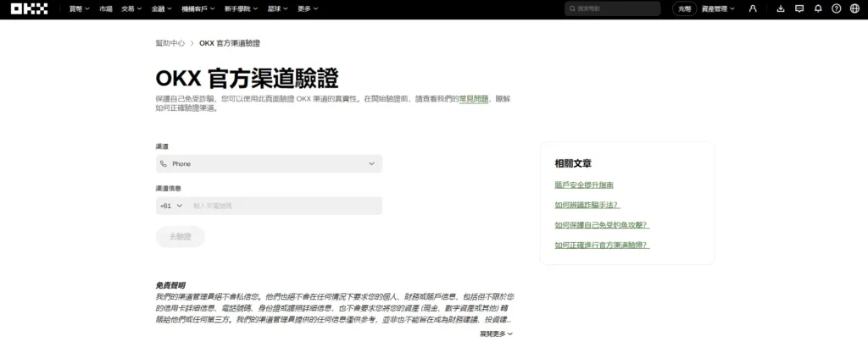Open 如何正確進行官方渠道驗證 article

point(603,245)
